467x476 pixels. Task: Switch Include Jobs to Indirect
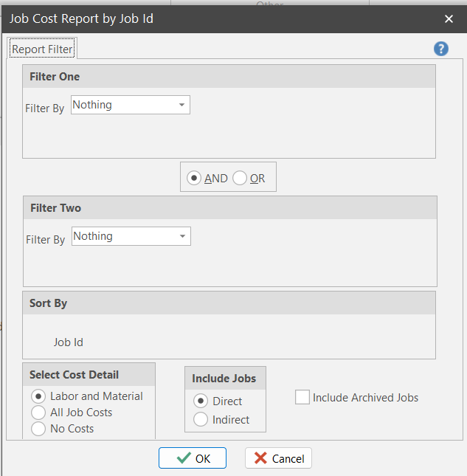click(200, 419)
